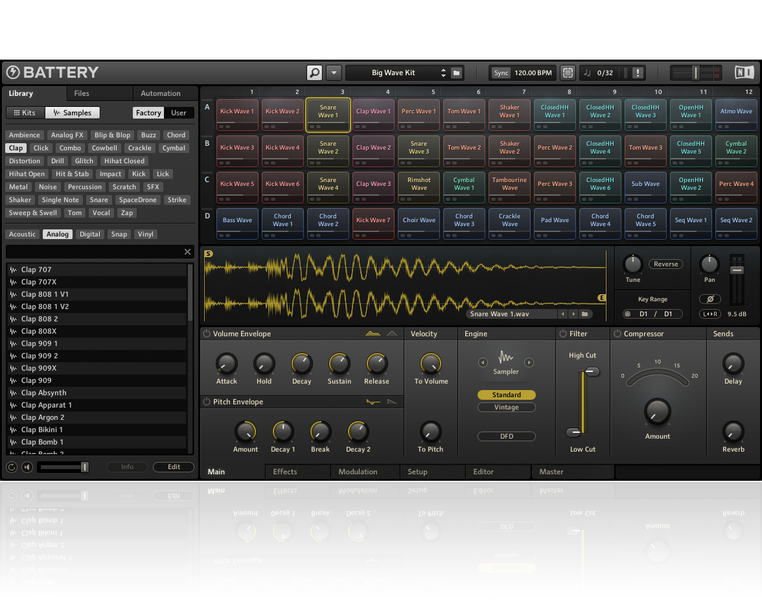Viewport: 762px width, 600px height.
Task: Open the kit folder icon beside Big Wave Kit
Action: 456,73
